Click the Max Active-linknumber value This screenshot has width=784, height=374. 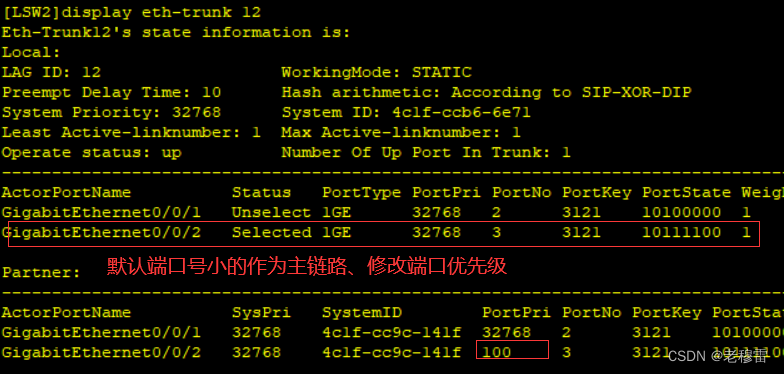point(516,132)
